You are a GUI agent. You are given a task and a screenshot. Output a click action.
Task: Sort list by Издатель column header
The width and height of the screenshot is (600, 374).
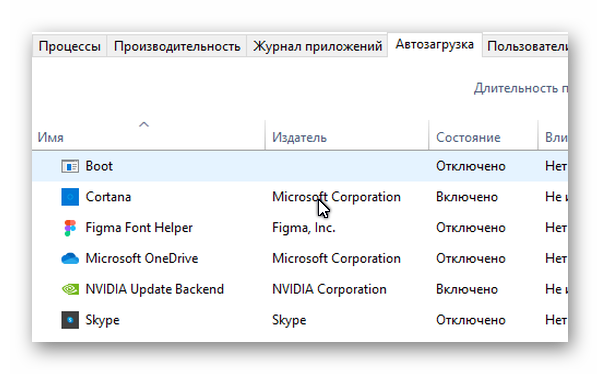coord(299,137)
